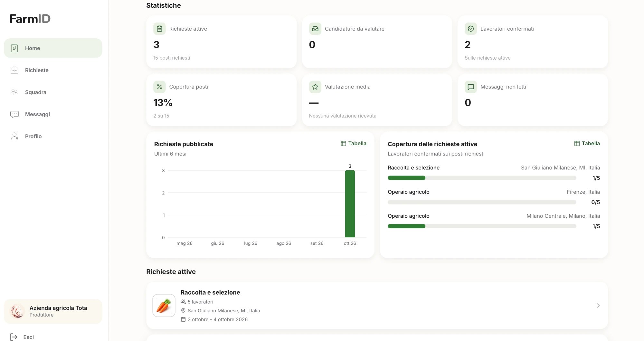Open the Raccolta e selezione request title
The image size is (644, 341).
point(210,292)
